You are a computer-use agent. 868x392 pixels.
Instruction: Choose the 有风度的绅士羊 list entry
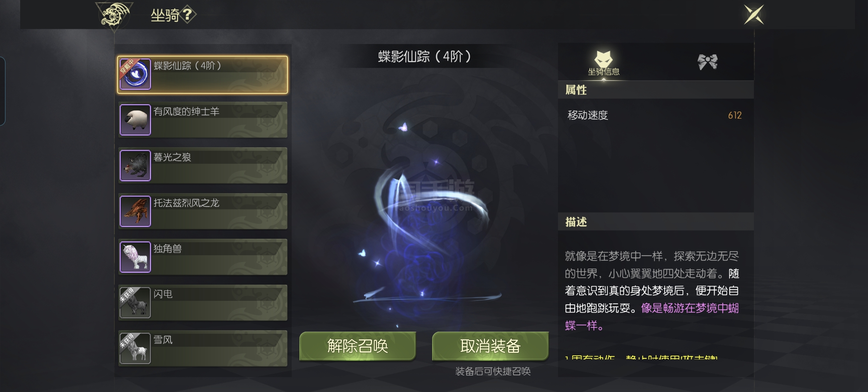tap(203, 120)
